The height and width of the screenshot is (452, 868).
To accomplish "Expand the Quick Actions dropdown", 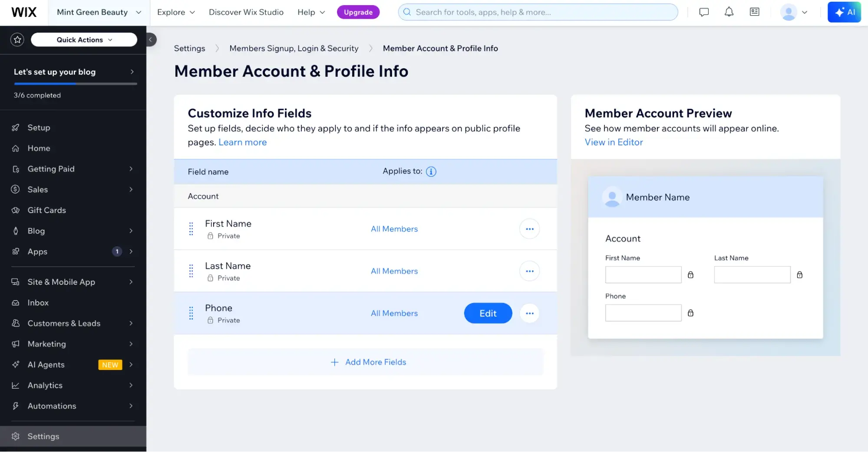I will pos(84,40).
